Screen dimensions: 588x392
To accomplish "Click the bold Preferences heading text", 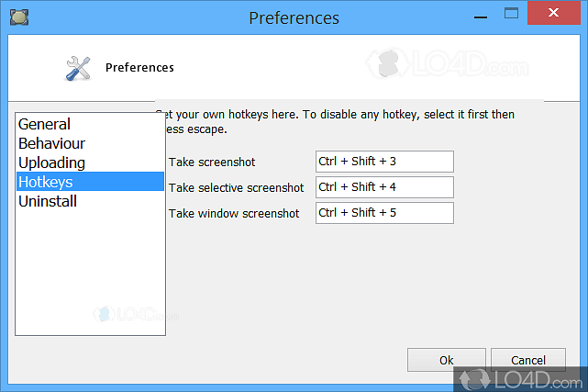I will [139, 68].
